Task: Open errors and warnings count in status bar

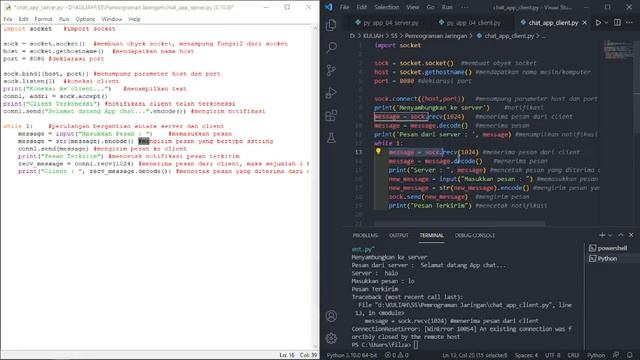Action: point(397,355)
